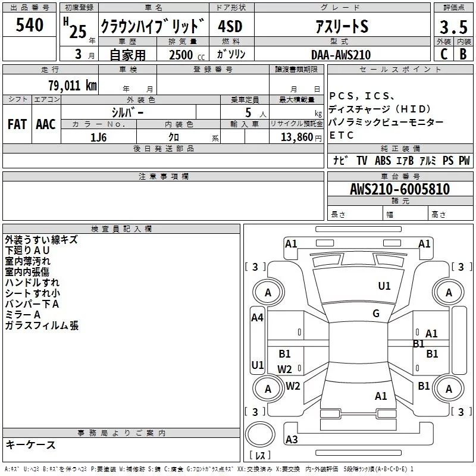This screenshot has height=476, width=476.
Task: Click 純正装備 section header
Action: click(x=400, y=148)
